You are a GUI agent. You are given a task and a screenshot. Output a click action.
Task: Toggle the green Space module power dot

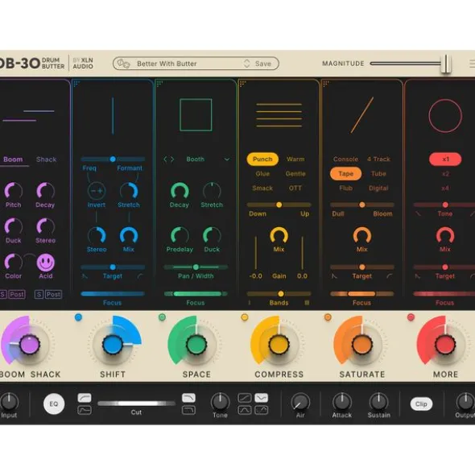click(162, 317)
